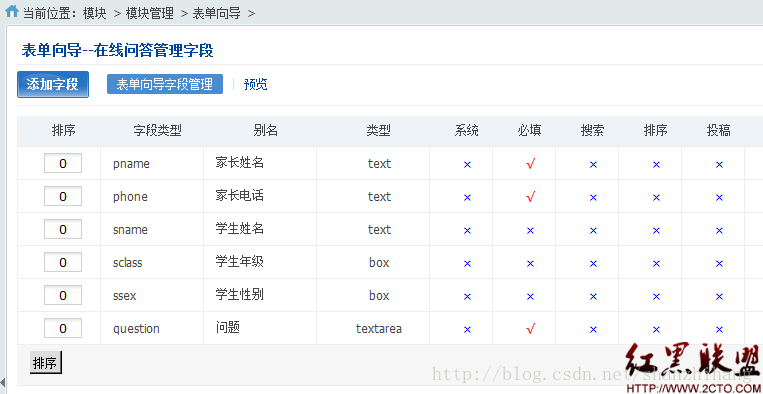The width and height of the screenshot is (763, 394).
Task: Click the 排序 submit button below the table
Action: (x=46, y=363)
